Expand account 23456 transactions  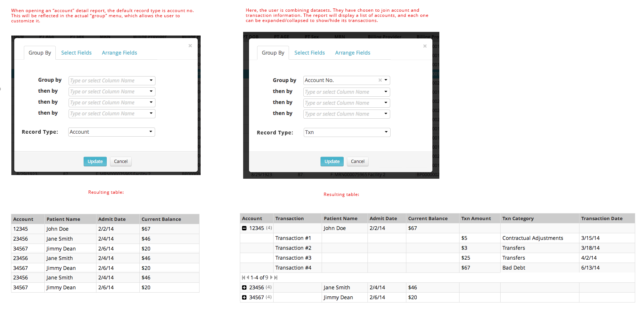tap(244, 288)
